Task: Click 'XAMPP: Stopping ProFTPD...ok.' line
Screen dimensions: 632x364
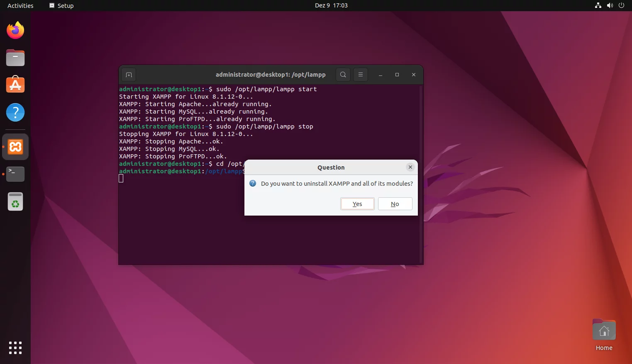Action: tap(173, 156)
